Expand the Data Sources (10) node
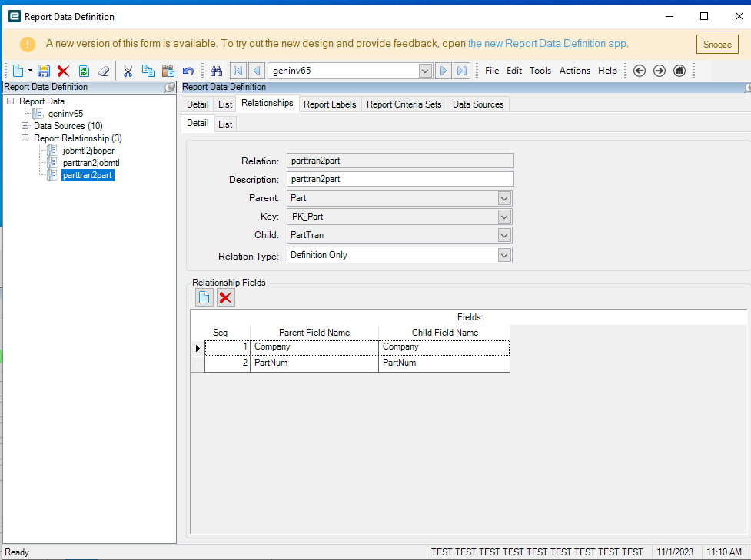 click(x=25, y=126)
